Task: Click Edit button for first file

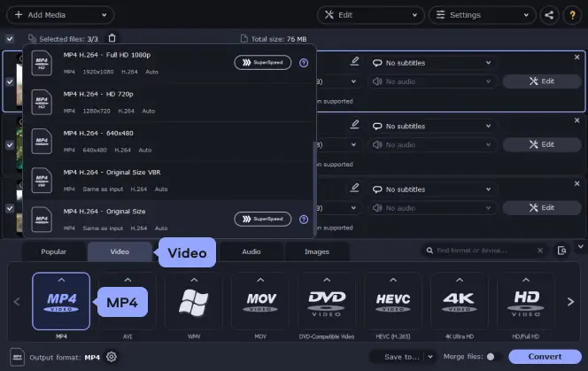Action: pos(542,81)
